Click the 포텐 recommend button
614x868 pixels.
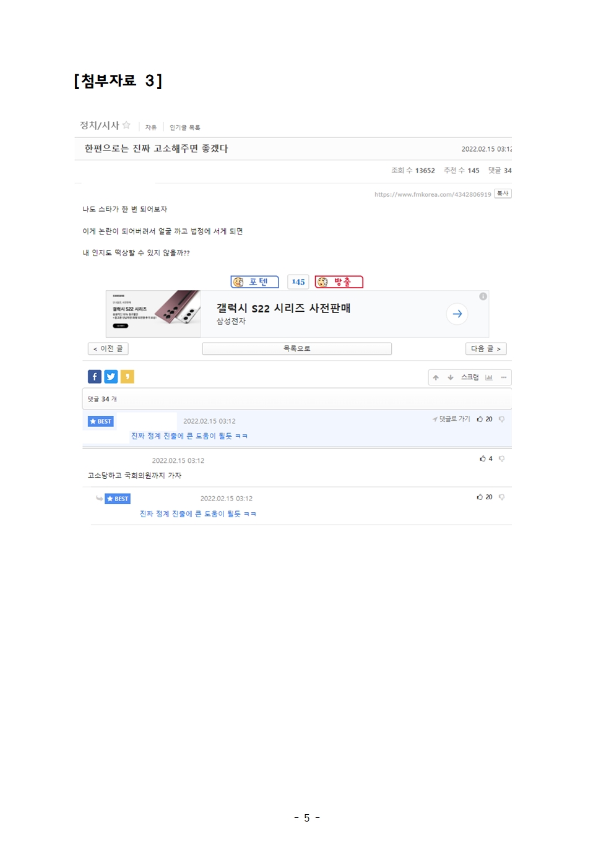coord(255,282)
